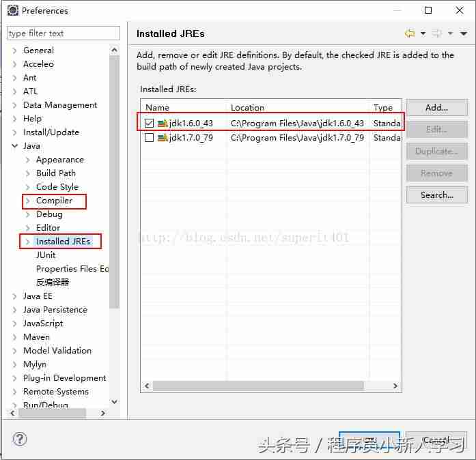The image size is (476, 460).
Task: Click the Preferences window gear icon
Action: (13, 10)
